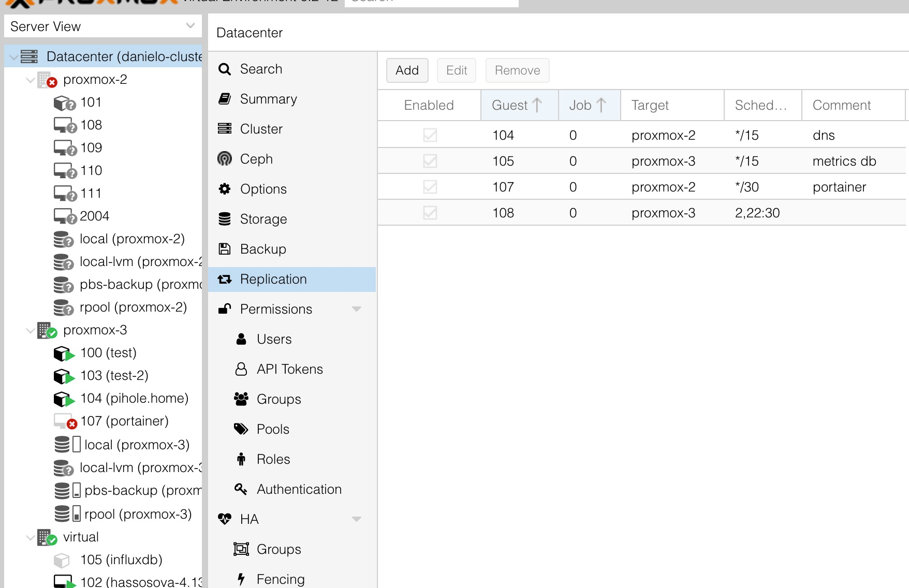Click the virtual node icon
Viewport: 909px width, 588px height.
(x=47, y=537)
